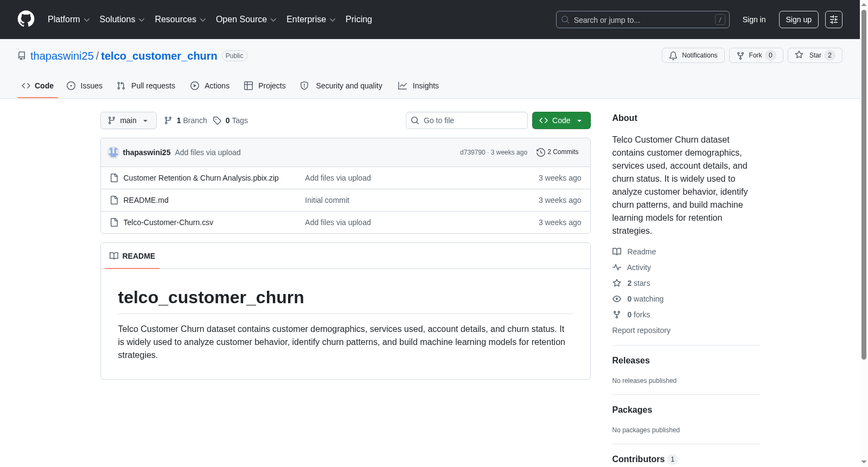Click the bell icon in Notifications
Viewport: 868px width, 467px height.
pos(673,55)
